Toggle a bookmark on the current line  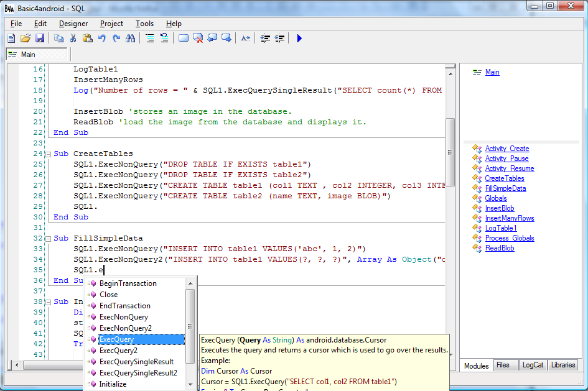(184, 38)
